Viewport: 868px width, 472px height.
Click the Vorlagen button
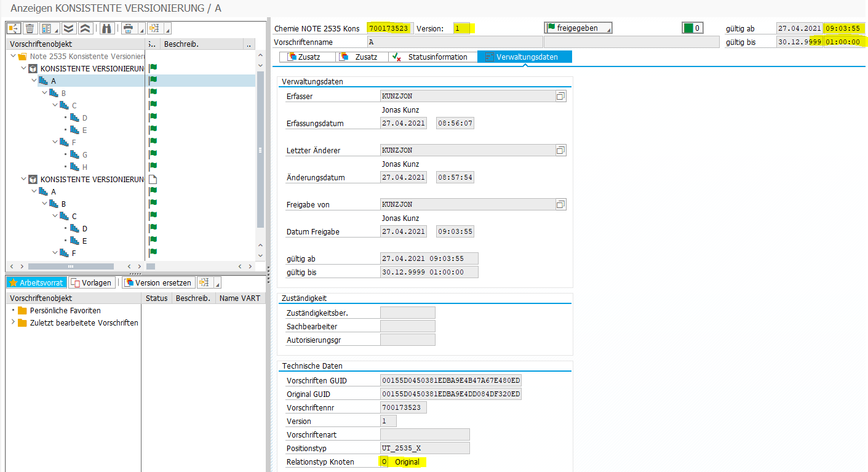tap(92, 282)
